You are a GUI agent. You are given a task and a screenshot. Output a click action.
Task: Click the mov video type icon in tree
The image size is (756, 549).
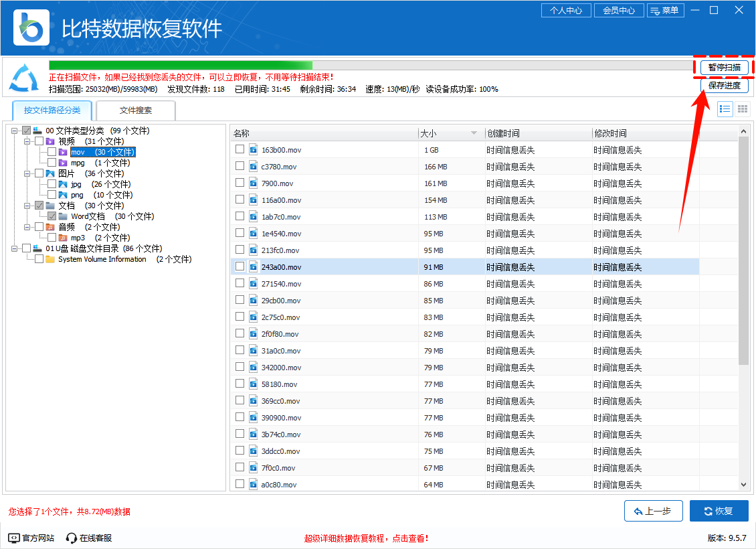(x=63, y=152)
